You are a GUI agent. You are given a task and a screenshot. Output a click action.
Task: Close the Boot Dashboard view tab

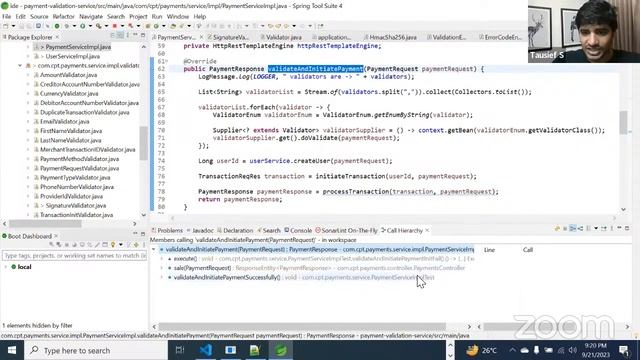pos(56,236)
